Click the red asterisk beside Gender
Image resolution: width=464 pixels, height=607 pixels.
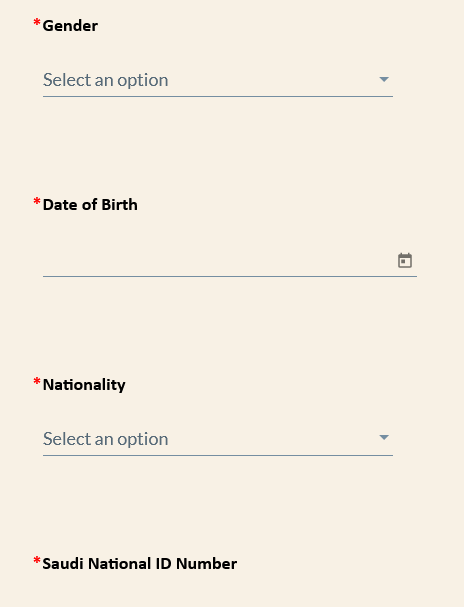37,23
